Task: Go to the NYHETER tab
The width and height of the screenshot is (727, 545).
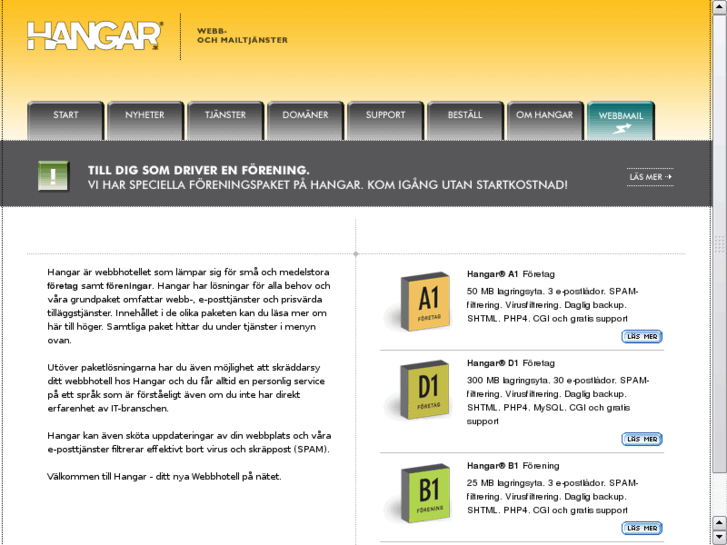Action: (145, 121)
